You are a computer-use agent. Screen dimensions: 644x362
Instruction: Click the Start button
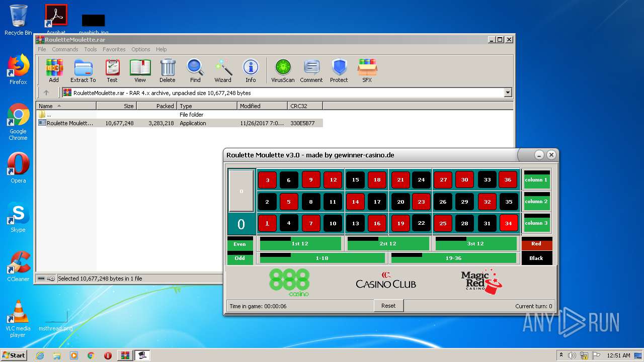tap(14, 355)
